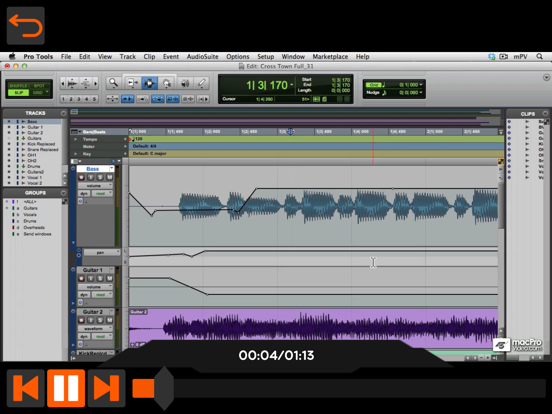Click horizontal zoom-in right arrow

95,83
